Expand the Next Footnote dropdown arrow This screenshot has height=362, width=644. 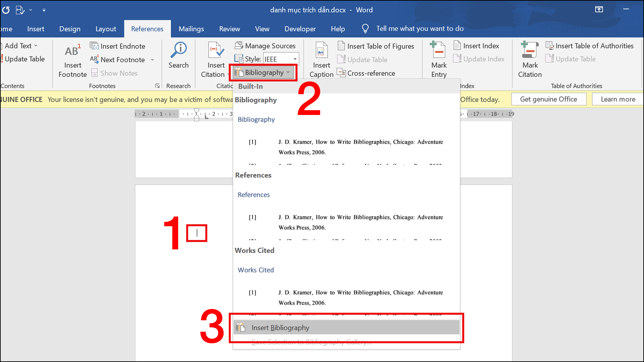[153, 59]
